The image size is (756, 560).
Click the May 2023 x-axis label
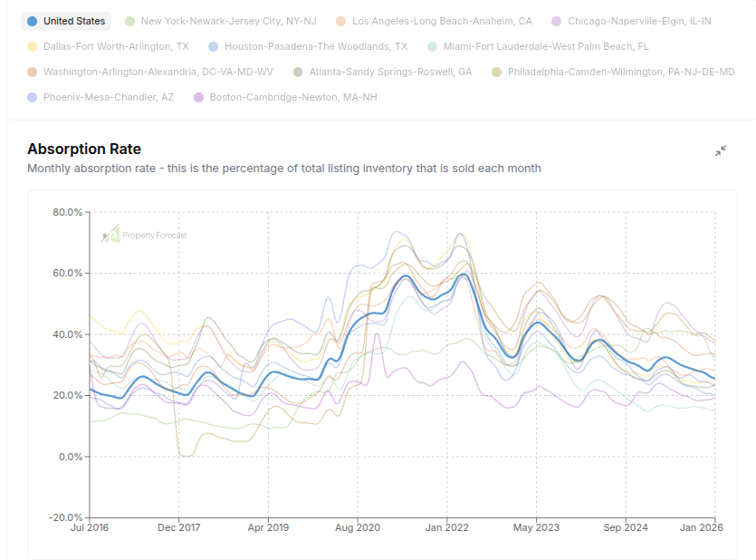[536, 527]
